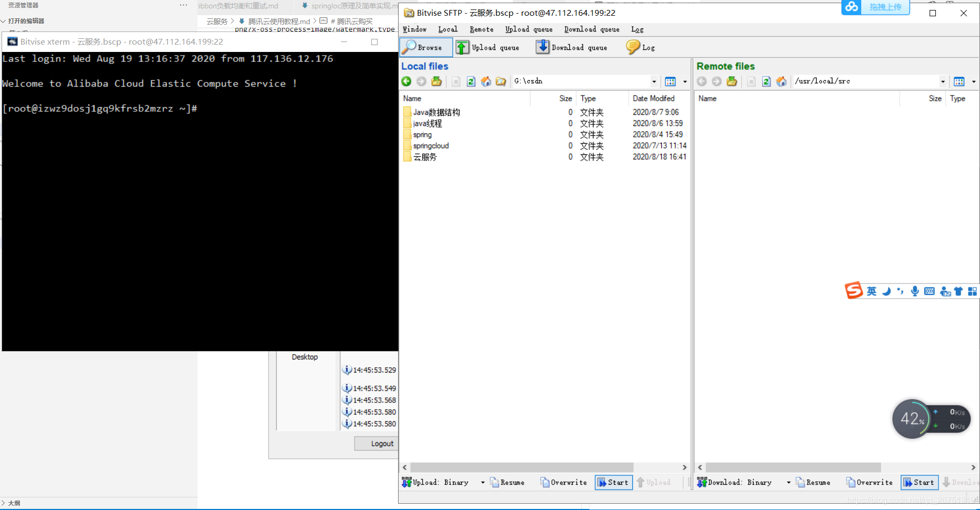
Task: Click the Browse toolbar button
Action: 426,47
